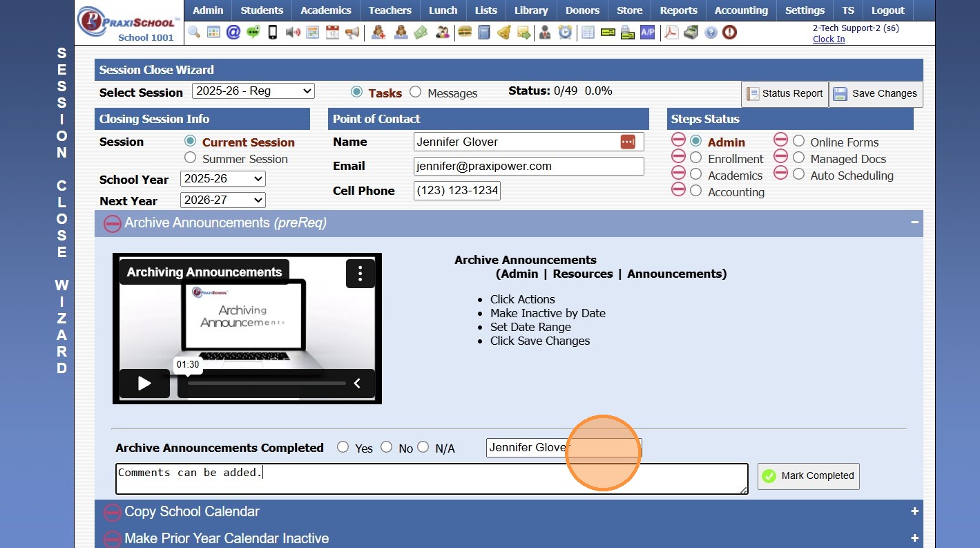Expand Make Prior Year Calendar Inactive section
This screenshot has width=980, height=548.
pyautogui.click(x=914, y=538)
